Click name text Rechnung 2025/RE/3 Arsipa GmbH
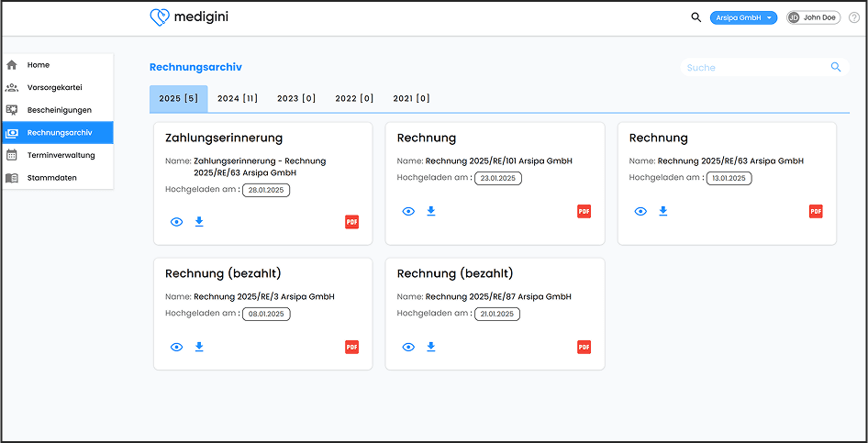Viewport: 868px width, 443px height. click(x=264, y=296)
